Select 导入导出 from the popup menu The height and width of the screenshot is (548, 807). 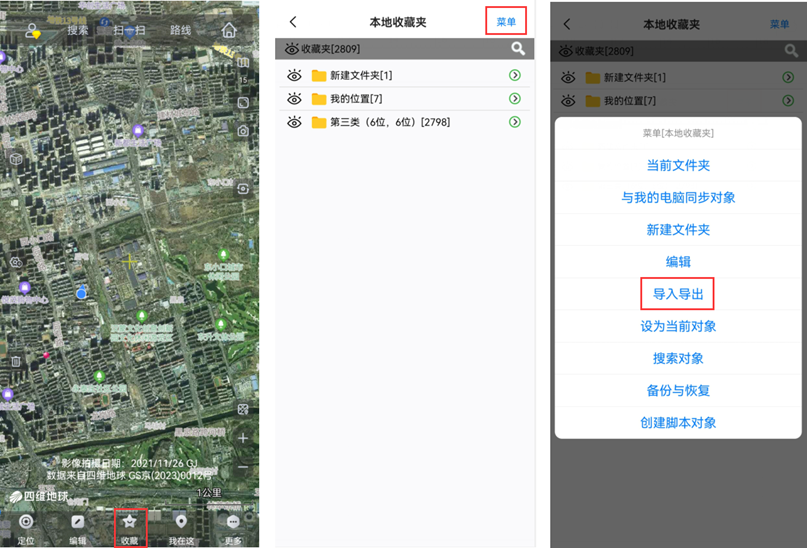coord(678,294)
